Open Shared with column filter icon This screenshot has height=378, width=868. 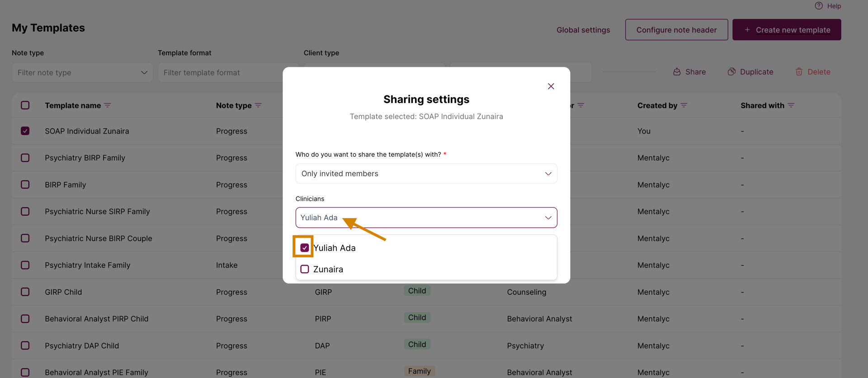791,105
